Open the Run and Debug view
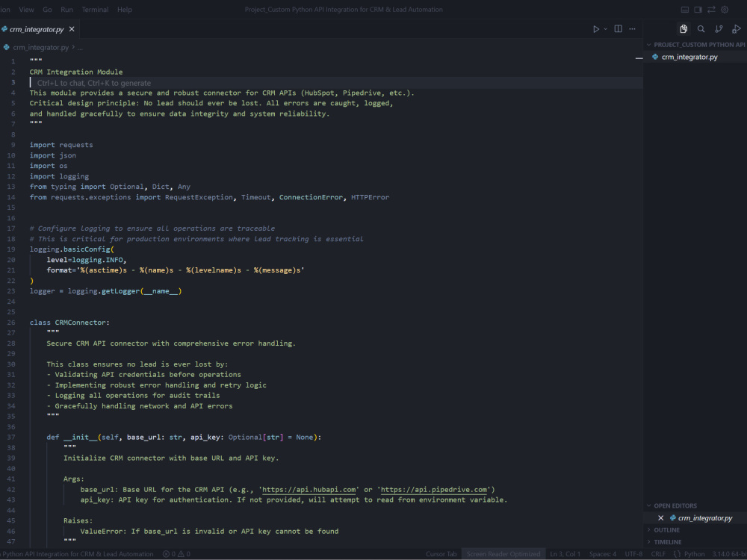This screenshot has height=560, width=747. (x=737, y=29)
